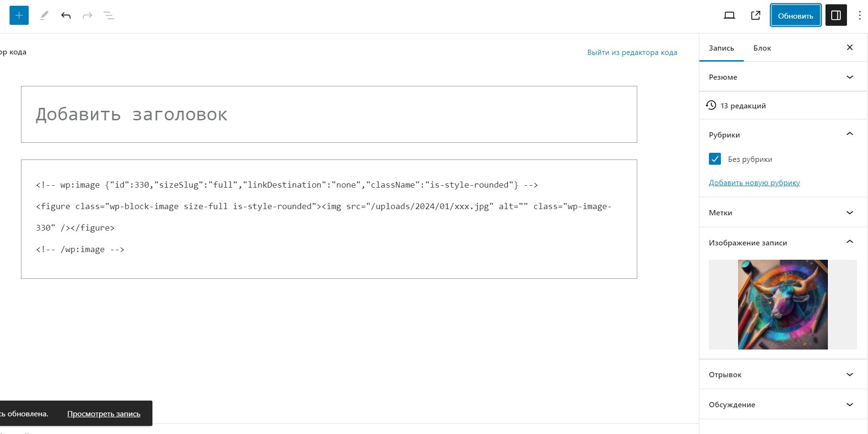Expand the Отрывок section
Screen dimensions: 868x434
782,374
